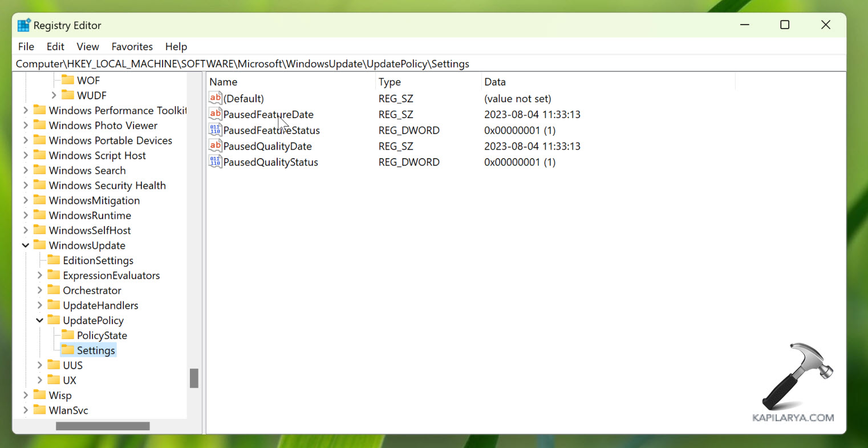
Task: Click the Windows Script Host folder icon
Action: tap(40, 155)
